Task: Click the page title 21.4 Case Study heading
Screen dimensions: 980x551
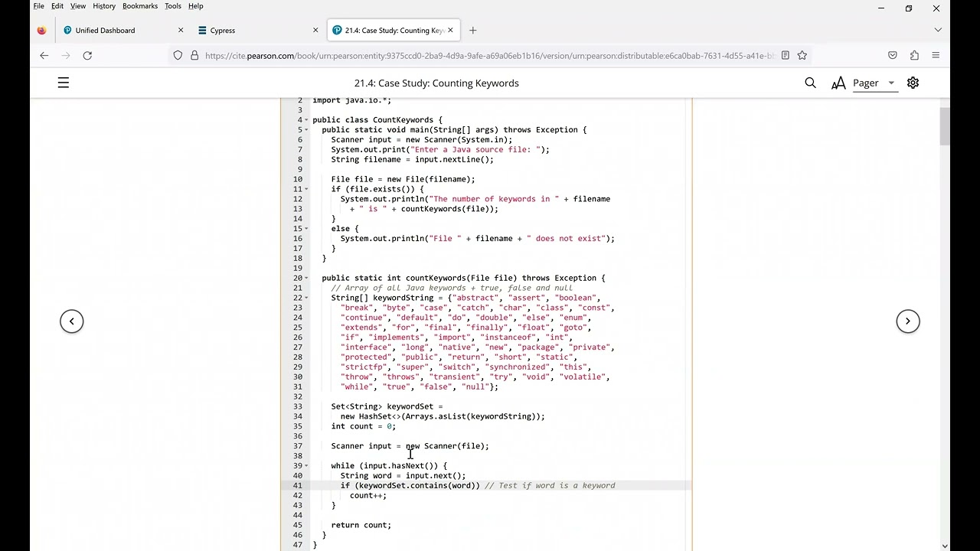Action: [436, 83]
